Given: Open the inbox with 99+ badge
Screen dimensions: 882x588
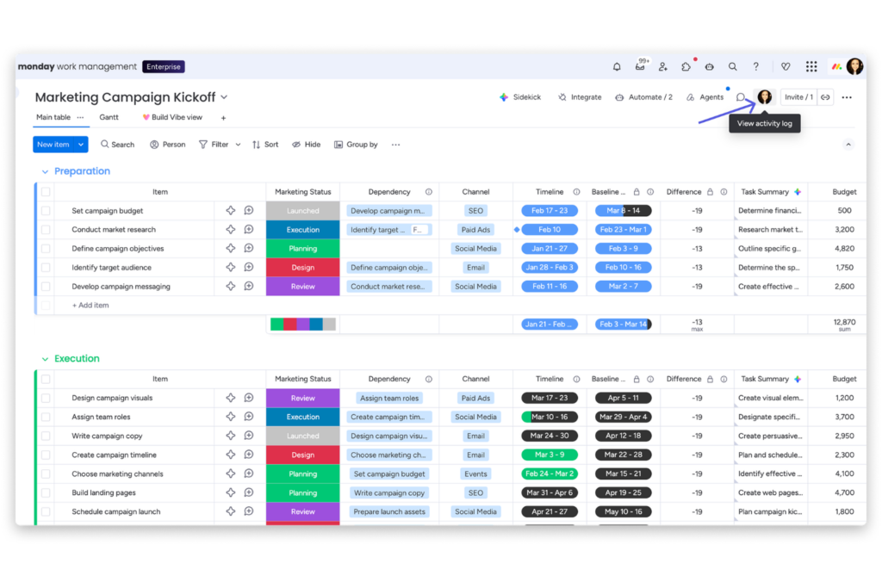Looking at the screenshot, I should pos(641,65).
